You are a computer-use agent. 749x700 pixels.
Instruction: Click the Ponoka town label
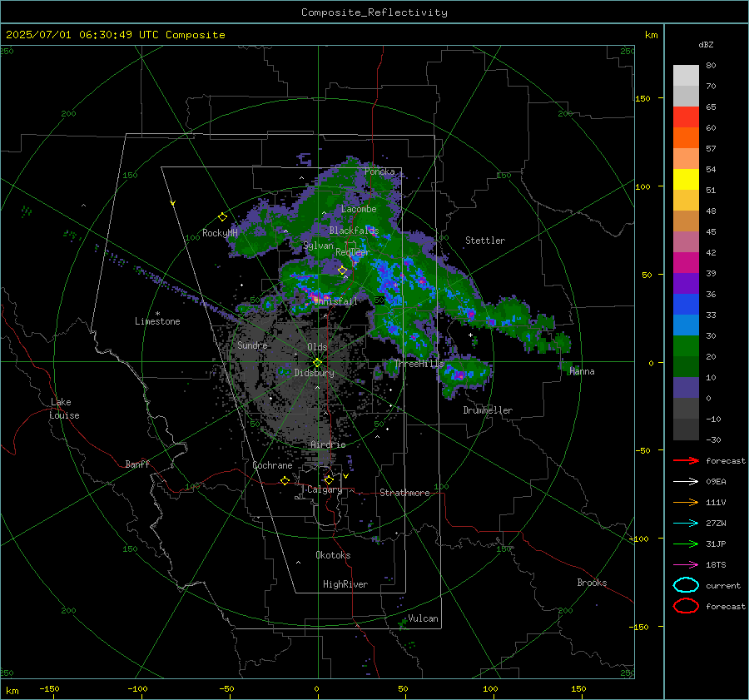379,171
